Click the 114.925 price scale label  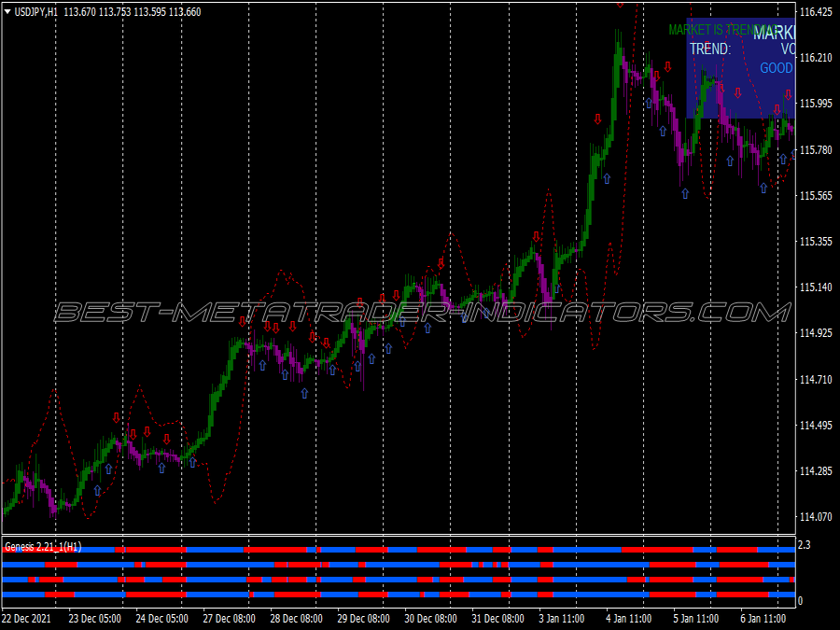(816, 333)
